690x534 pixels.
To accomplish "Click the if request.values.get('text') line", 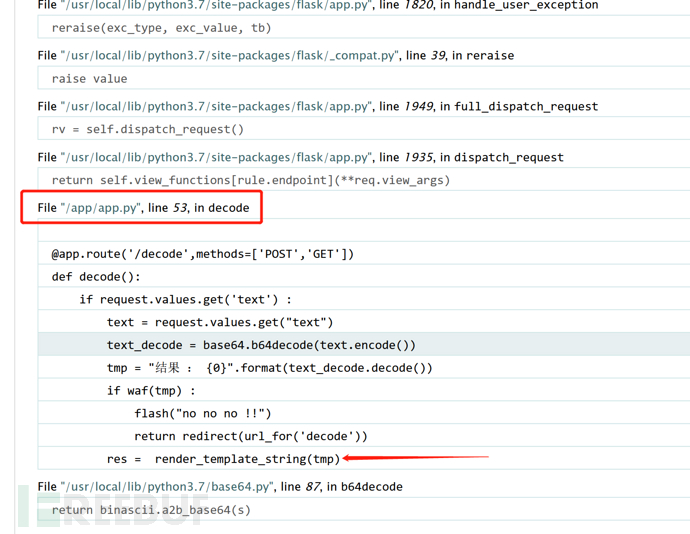I will point(186,299).
